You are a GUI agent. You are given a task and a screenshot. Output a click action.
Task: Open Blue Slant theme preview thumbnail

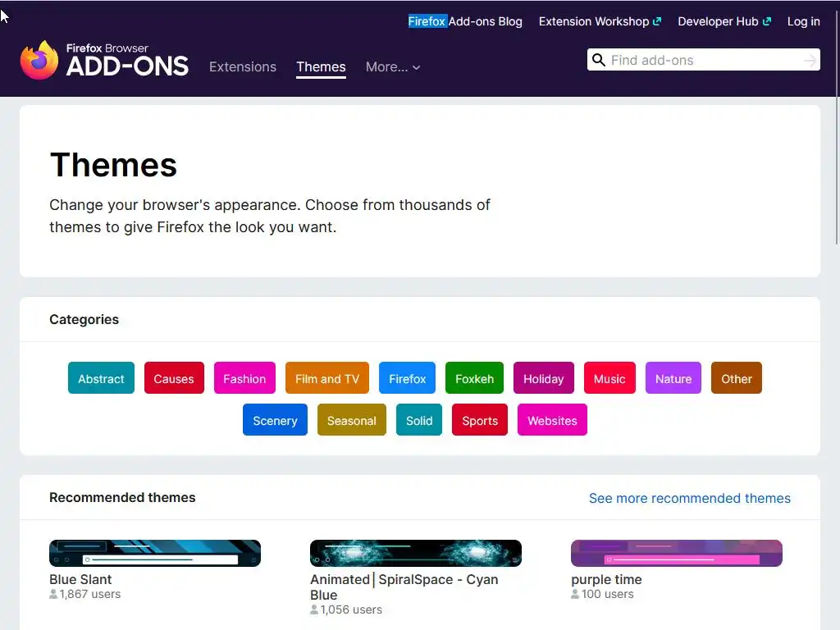point(155,553)
